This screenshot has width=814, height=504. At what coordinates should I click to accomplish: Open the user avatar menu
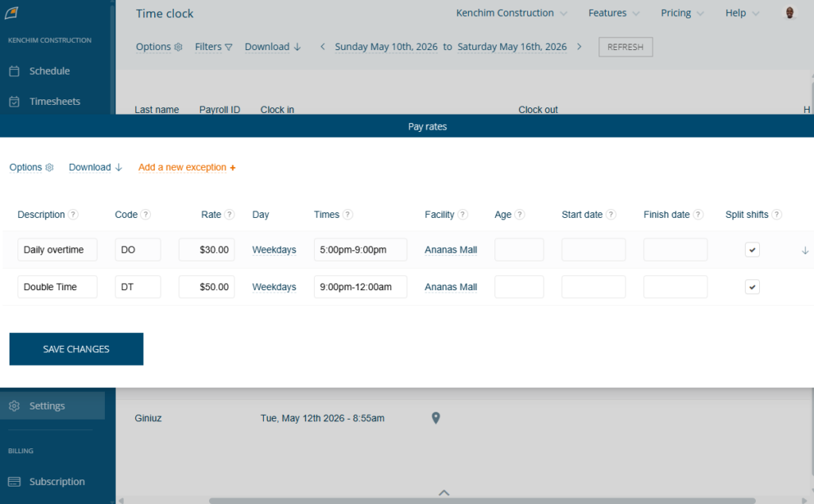[x=789, y=13]
